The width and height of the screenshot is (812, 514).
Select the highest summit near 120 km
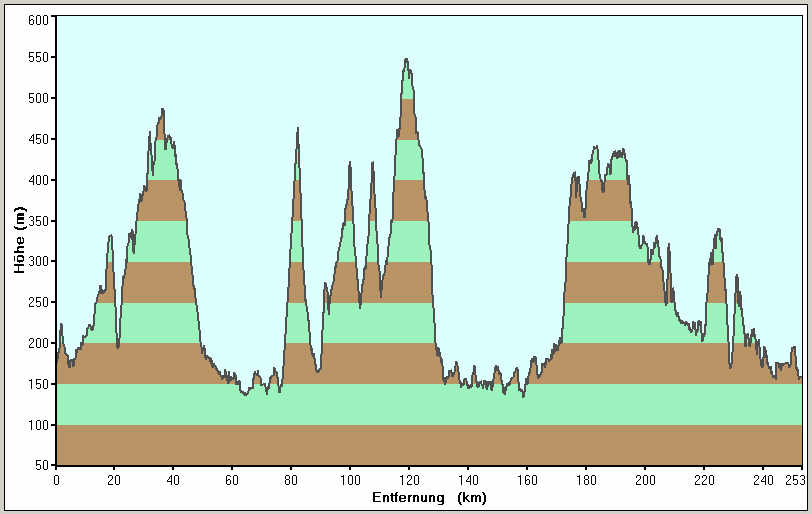click(406, 60)
